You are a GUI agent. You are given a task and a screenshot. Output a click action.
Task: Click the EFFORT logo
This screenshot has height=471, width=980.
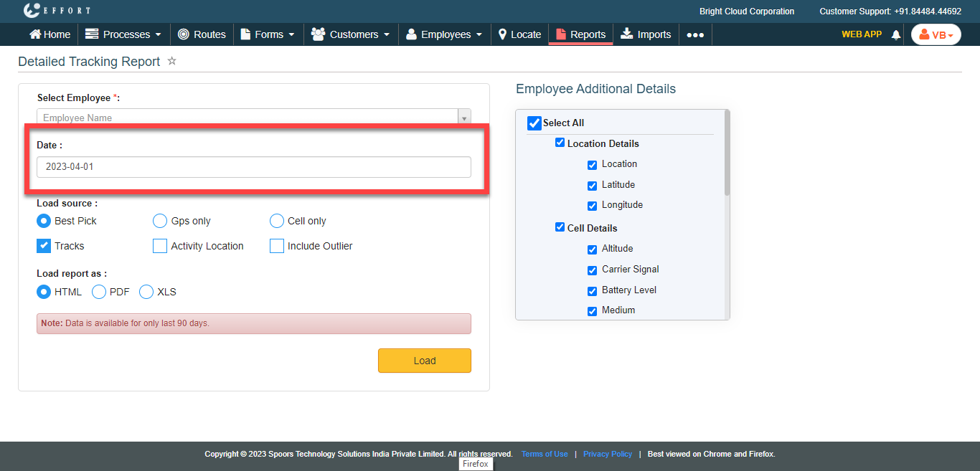click(x=57, y=11)
